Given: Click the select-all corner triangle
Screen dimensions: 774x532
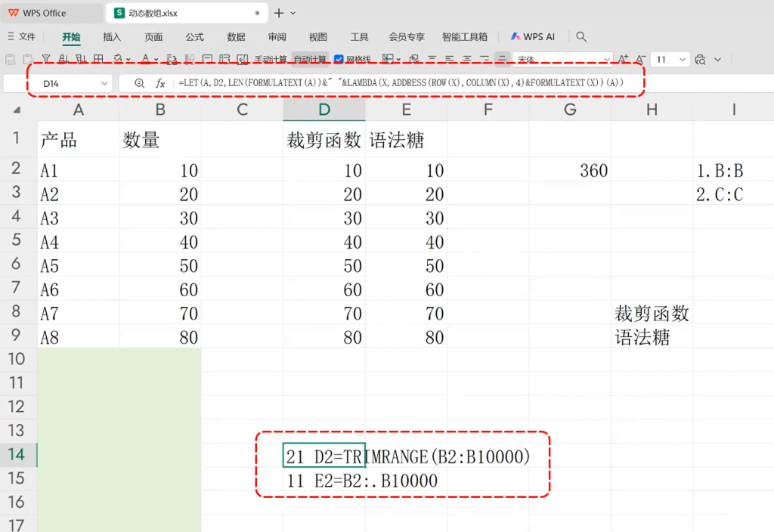Looking at the screenshot, I should [x=17, y=110].
